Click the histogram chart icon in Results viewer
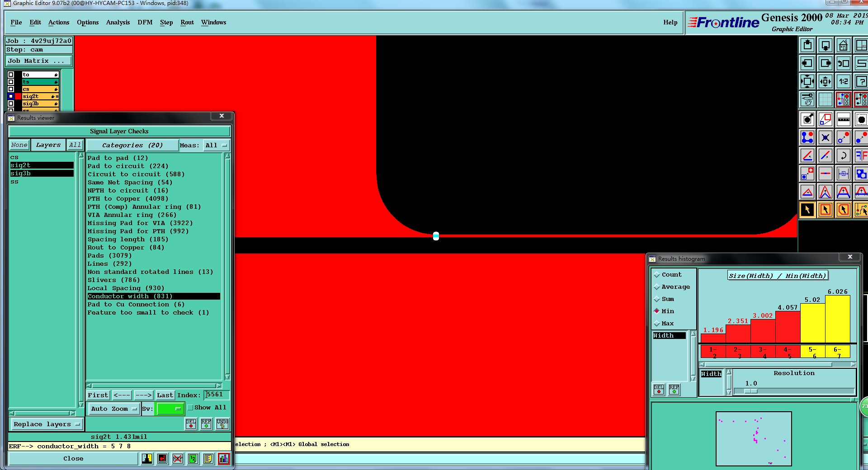Viewport: 868px width, 470px height. point(224,459)
